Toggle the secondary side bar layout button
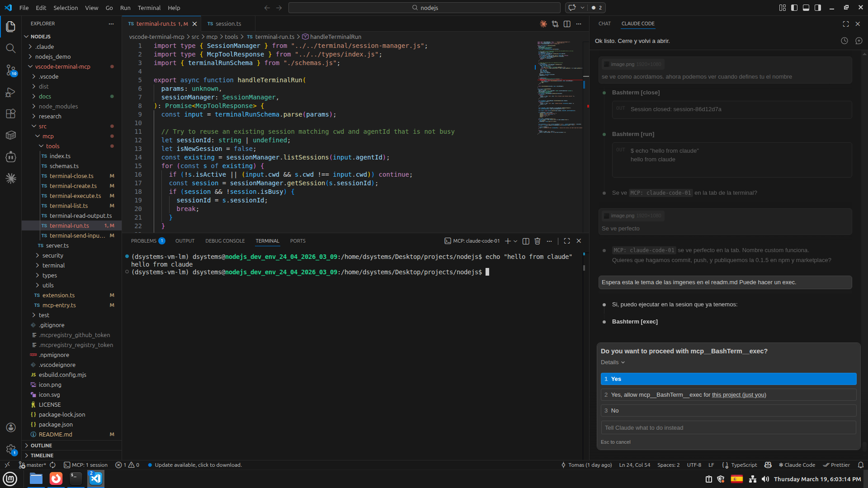 click(818, 8)
